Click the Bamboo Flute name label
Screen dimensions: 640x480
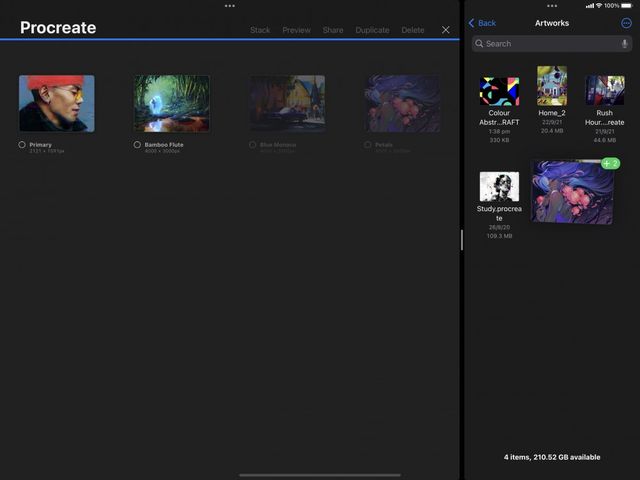click(x=164, y=144)
